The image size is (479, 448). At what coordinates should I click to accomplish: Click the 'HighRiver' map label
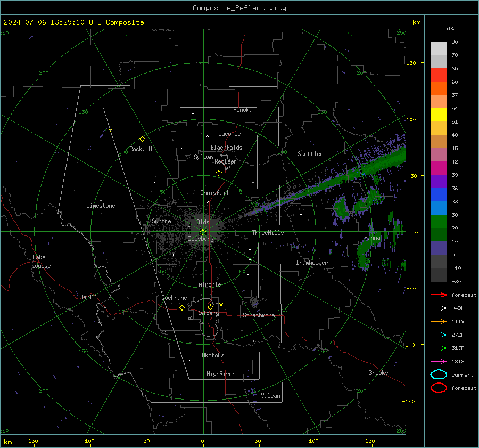click(221, 374)
